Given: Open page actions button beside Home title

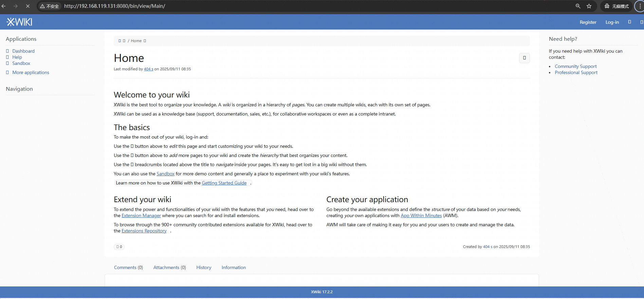Looking at the screenshot, I should 524,58.
